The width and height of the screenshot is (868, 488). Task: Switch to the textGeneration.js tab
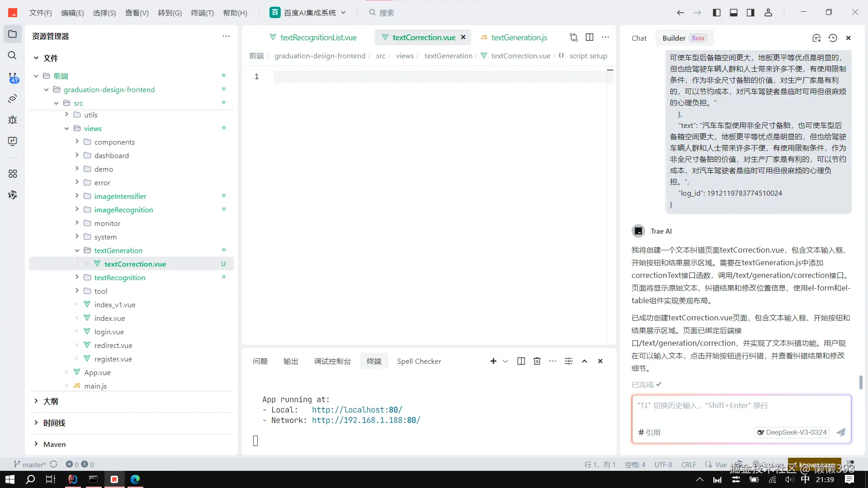click(519, 38)
